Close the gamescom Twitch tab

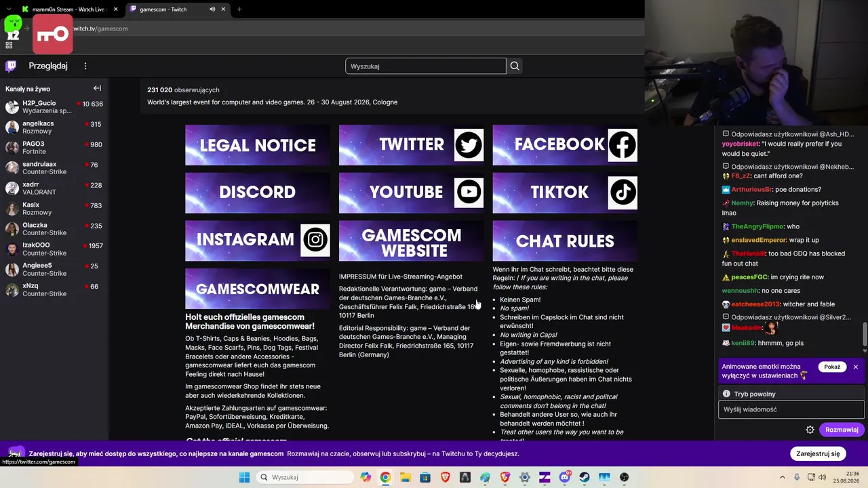[223, 9]
